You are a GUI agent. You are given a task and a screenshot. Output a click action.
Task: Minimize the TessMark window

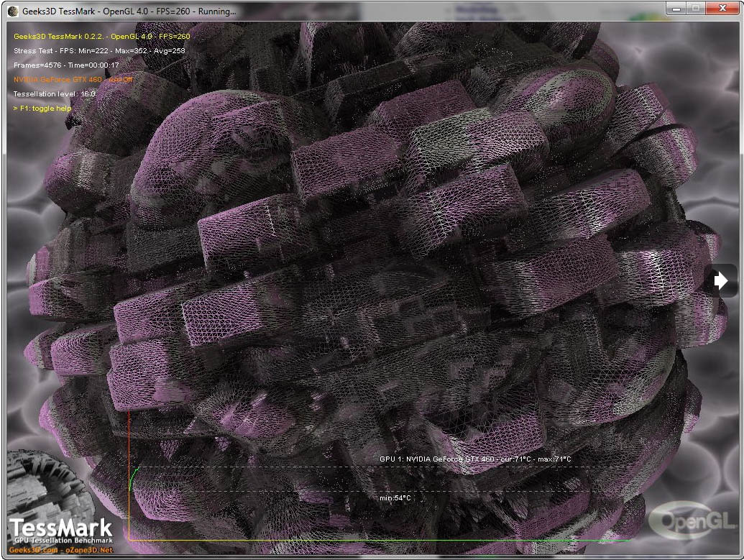[676, 8]
